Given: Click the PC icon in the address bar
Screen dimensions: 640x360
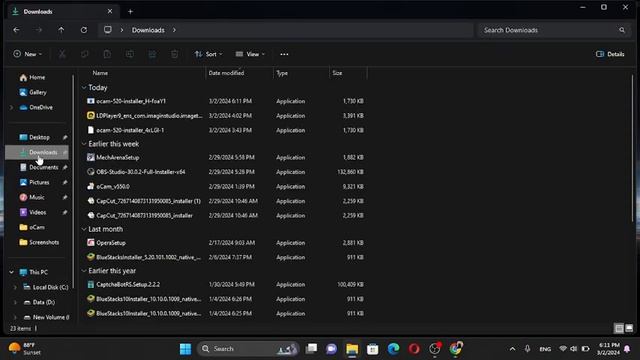Looking at the screenshot, I should pos(108,30).
